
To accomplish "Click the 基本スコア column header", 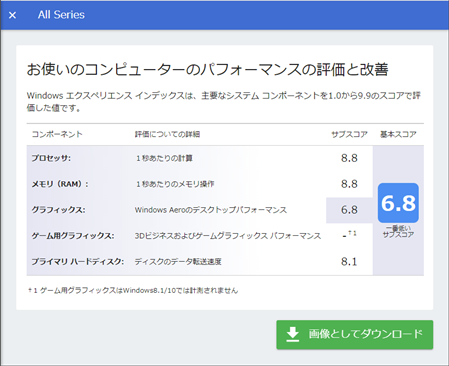I will [398, 134].
